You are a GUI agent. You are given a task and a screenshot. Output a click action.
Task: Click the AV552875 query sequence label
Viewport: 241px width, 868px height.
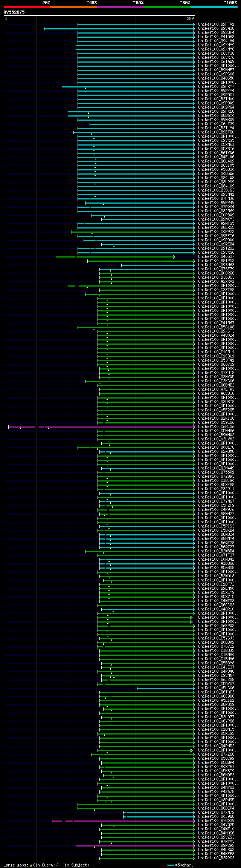coord(14,12)
